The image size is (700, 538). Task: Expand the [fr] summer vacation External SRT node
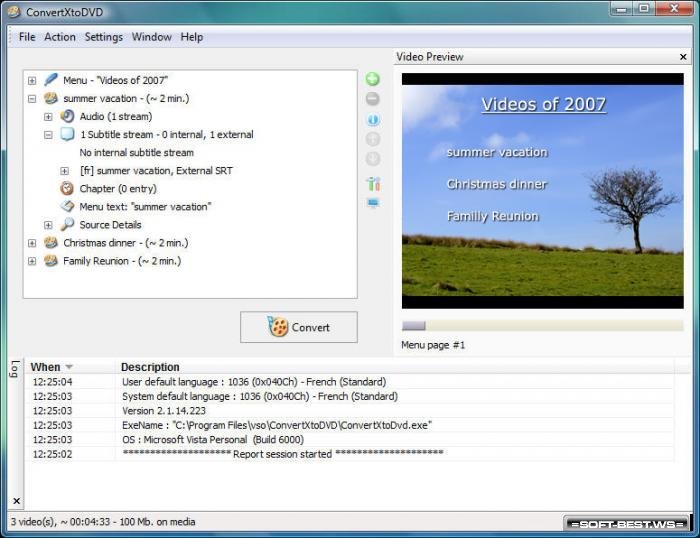point(65,171)
